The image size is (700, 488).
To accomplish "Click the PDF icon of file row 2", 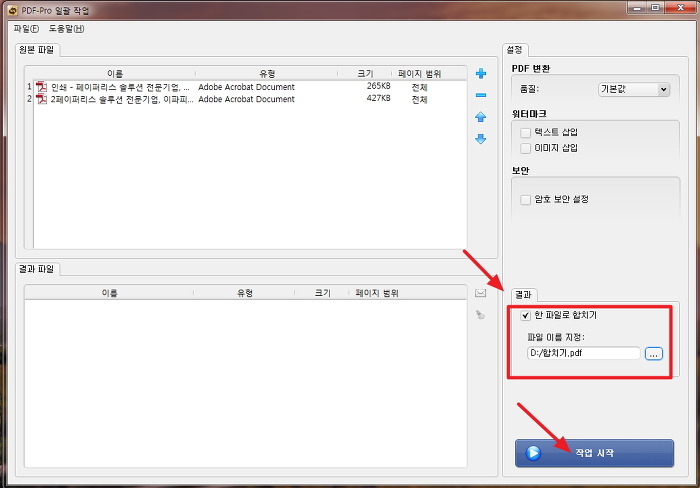I will click(42, 99).
